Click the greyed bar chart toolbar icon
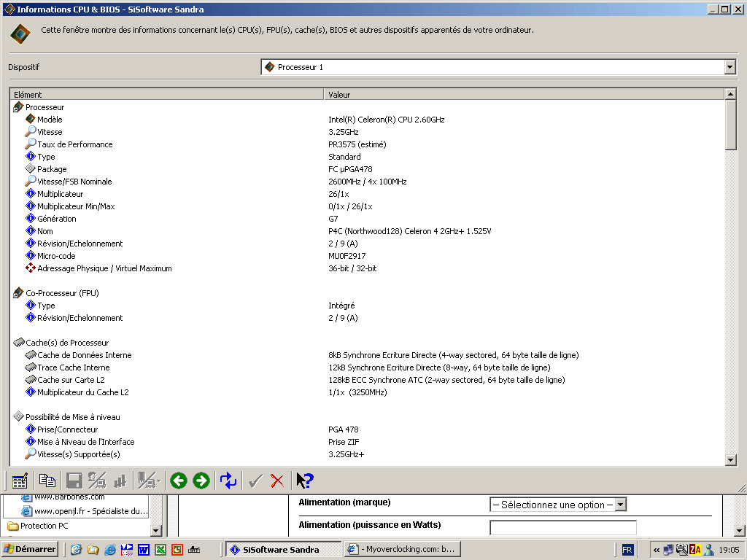This screenshot has width=747, height=560. coord(120,481)
